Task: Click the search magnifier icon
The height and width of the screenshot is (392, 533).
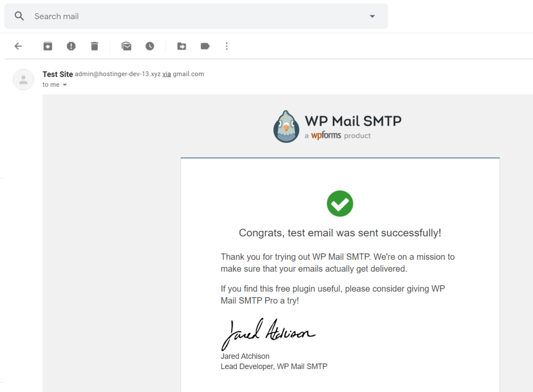Action: [19, 16]
